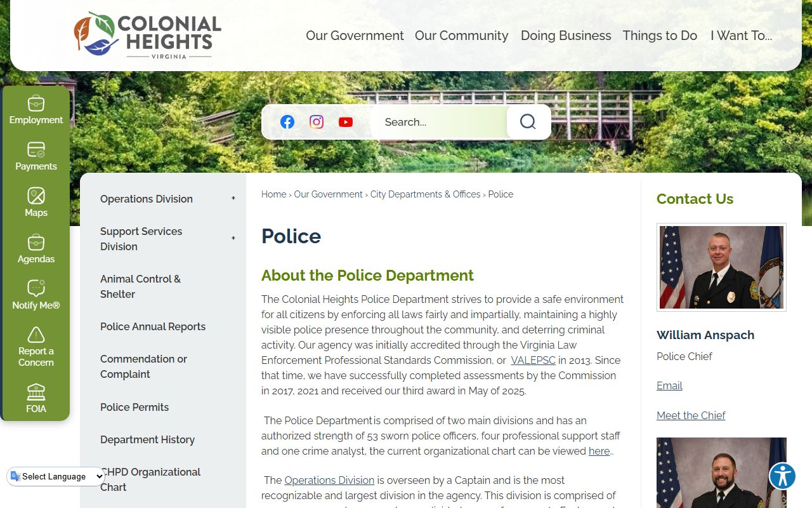Click the Colonial Heights Virginia logo
Image resolution: width=812 pixels, height=508 pixels.
tap(148, 36)
